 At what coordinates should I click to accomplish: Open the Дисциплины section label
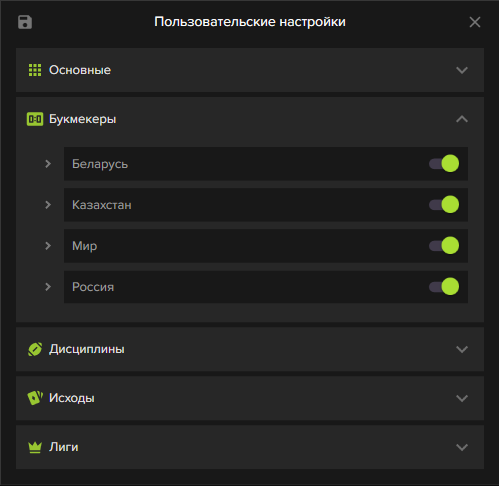coord(87,349)
